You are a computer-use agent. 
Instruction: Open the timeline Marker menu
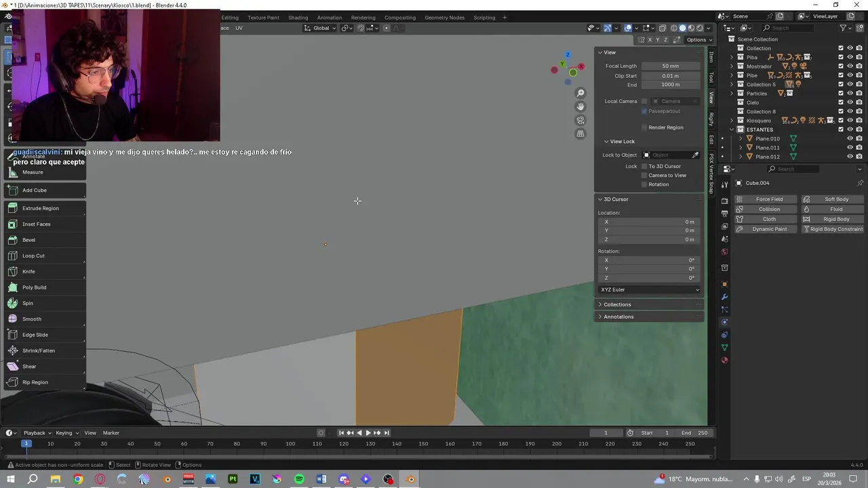click(x=111, y=433)
